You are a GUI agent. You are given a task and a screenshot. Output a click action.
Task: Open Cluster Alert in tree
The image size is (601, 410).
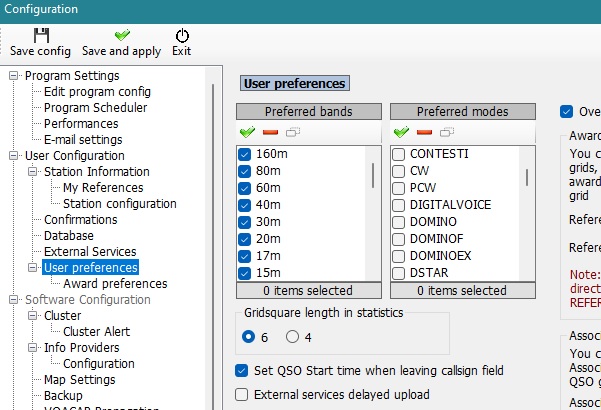click(97, 331)
